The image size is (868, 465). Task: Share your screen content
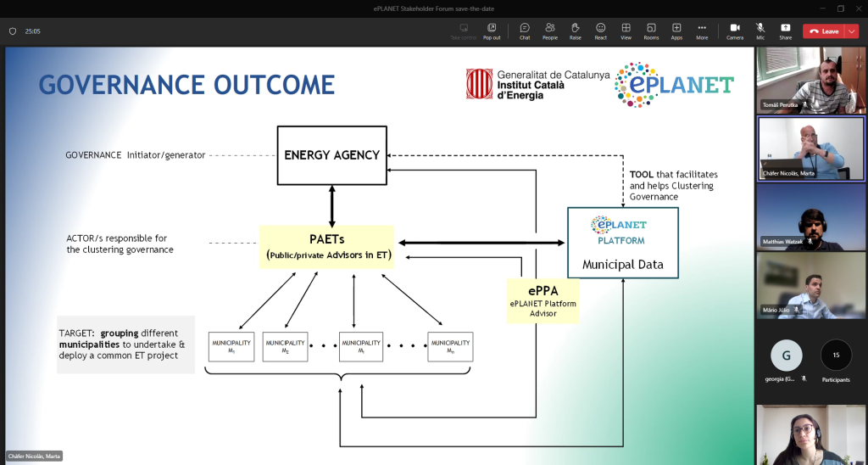tap(785, 31)
